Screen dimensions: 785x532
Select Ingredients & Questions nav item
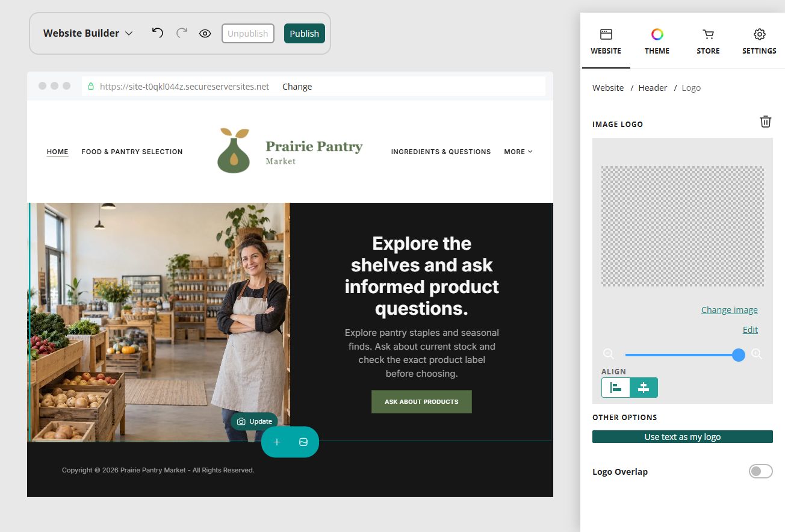coord(441,152)
